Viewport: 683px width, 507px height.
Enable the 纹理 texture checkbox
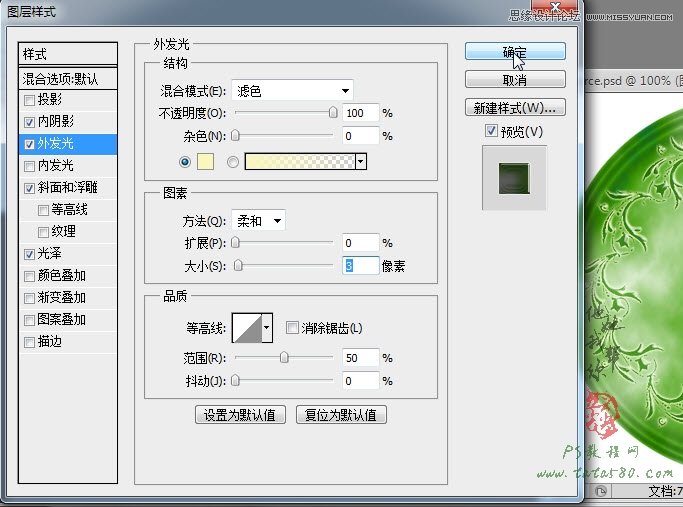point(43,232)
